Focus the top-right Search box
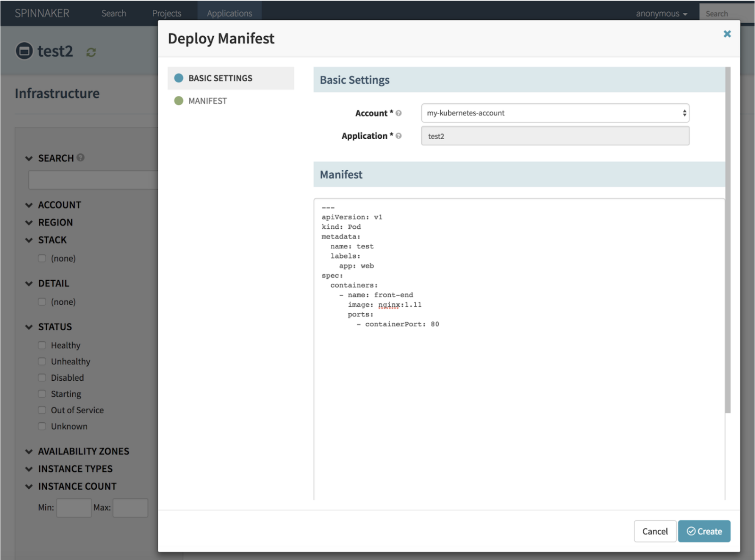This screenshot has width=755, height=560. 727,14
